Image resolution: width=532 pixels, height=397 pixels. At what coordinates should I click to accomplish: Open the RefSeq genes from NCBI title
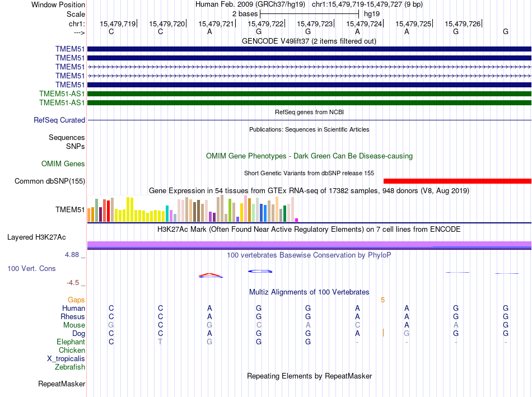tap(309, 112)
